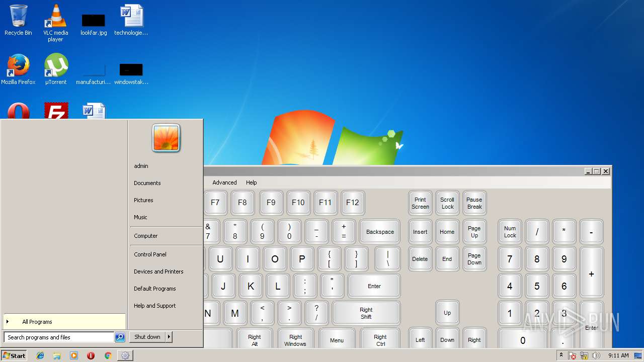The image size is (644, 362).
Task: Click the numpad 5 key
Action: pyautogui.click(x=537, y=286)
